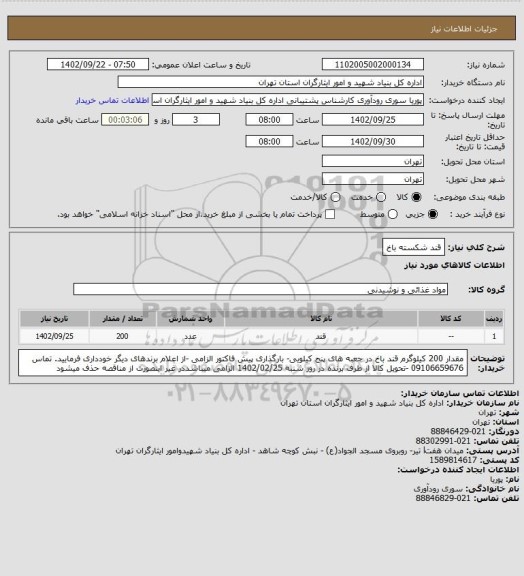Click the تاریخ نیاز column header
Viewport: 524px width, 576px height.
point(54,318)
